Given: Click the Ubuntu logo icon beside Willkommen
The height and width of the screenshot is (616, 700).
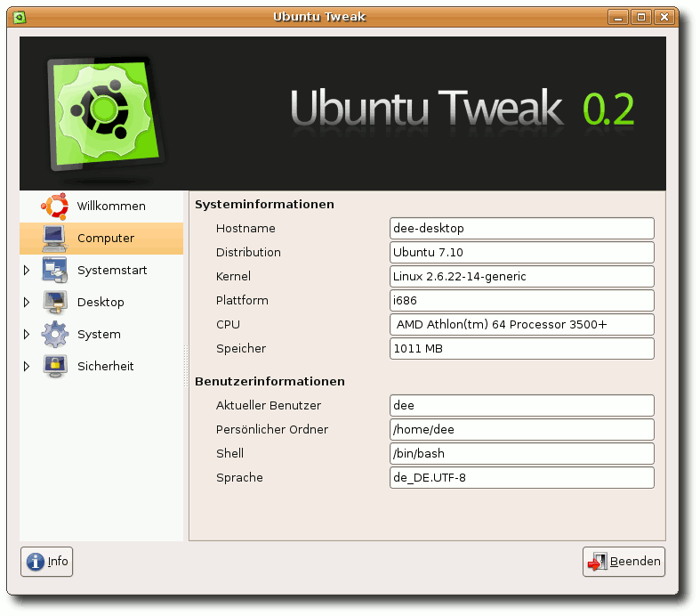Looking at the screenshot, I should (55, 207).
